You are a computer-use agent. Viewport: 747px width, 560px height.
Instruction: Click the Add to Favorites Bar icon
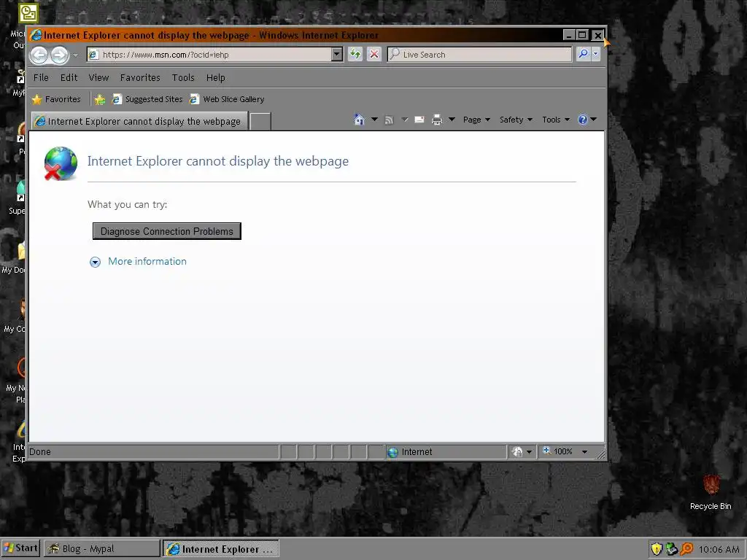99,99
